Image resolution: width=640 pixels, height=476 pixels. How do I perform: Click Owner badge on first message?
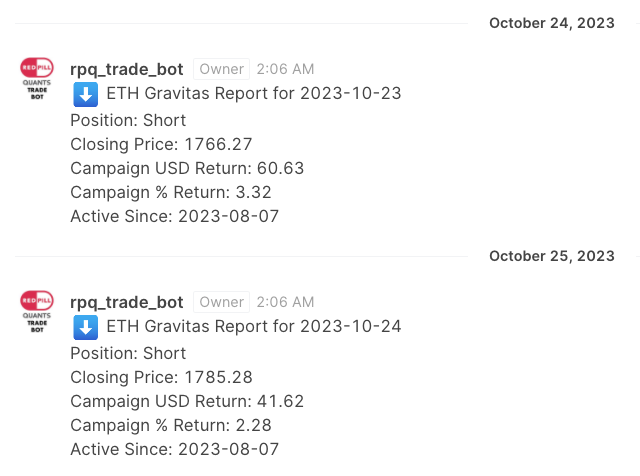(x=221, y=69)
